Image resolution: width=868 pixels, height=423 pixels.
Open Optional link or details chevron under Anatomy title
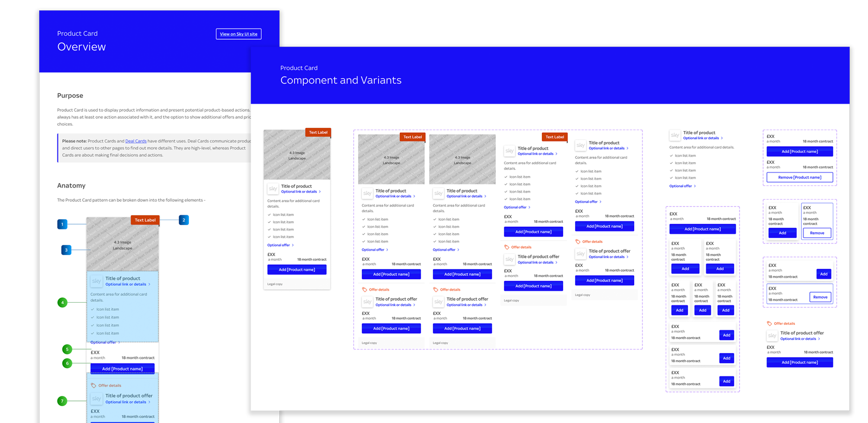click(x=150, y=284)
